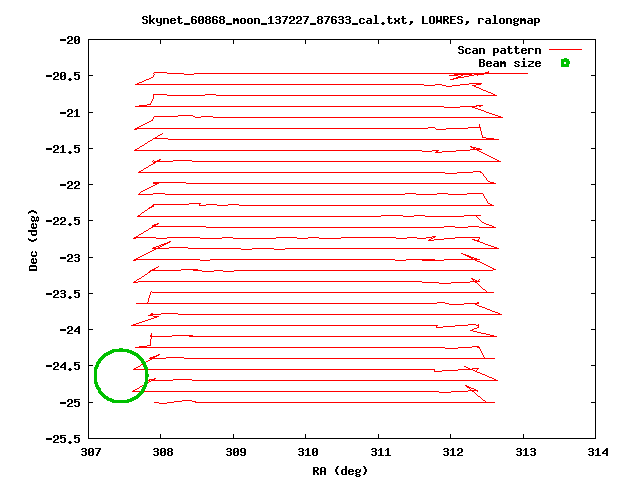Click the -23.5 Dec tick label
This screenshot has width=640, height=480.
[x=63, y=294]
